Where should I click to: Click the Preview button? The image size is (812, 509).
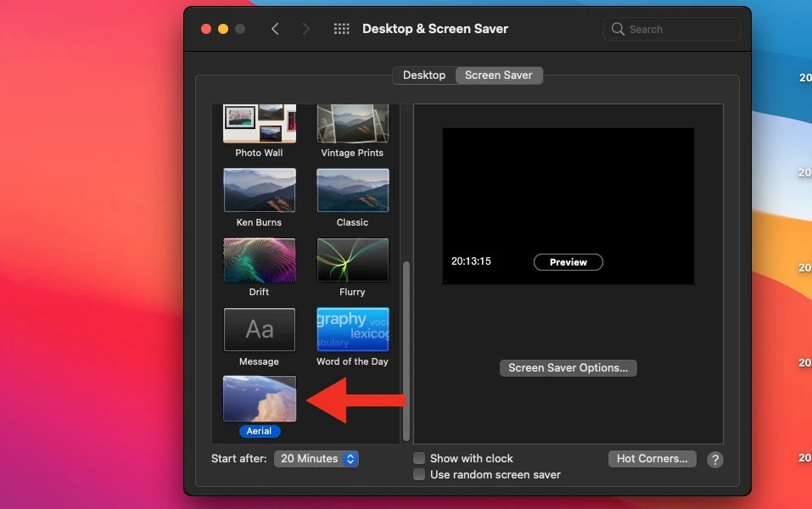pos(568,261)
